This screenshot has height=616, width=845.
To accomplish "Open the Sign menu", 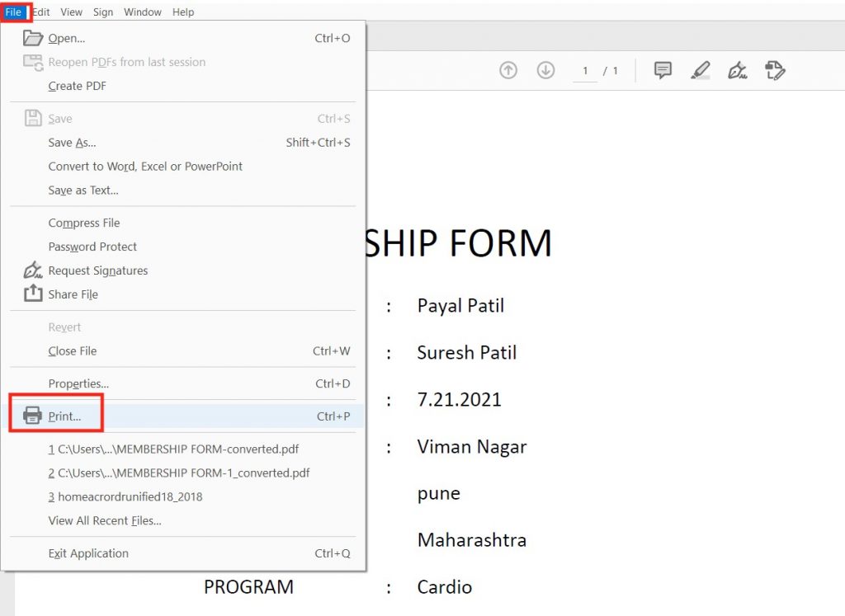I will (x=103, y=12).
